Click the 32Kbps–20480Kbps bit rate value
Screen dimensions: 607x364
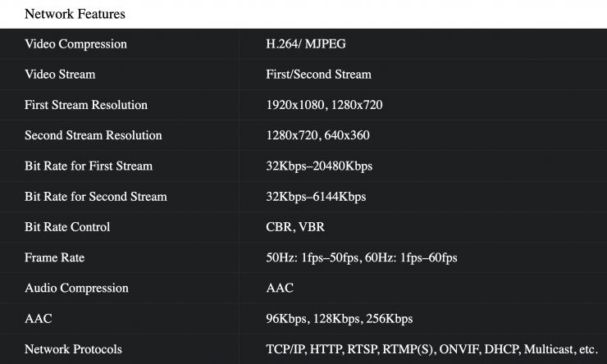319,166
